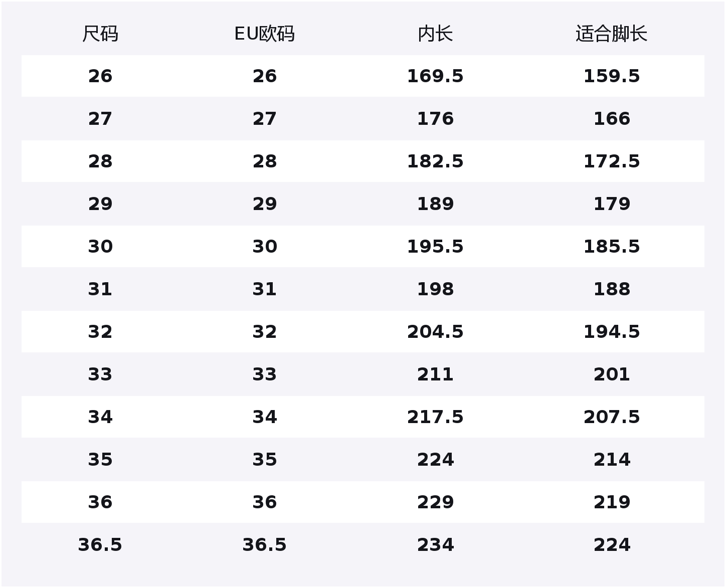Click the 166 foot length value
The height and width of the screenshot is (588, 726).
[x=611, y=119]
